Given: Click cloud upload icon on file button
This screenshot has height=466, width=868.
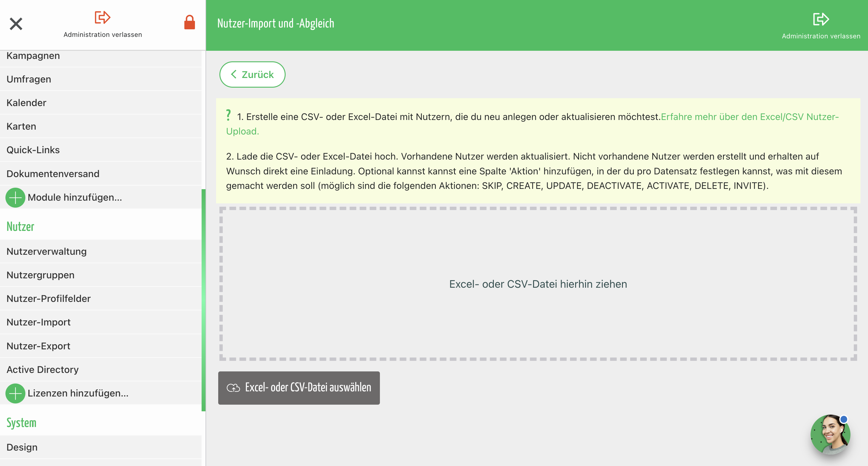Looking at the screenshot, I should pos(233,388).
